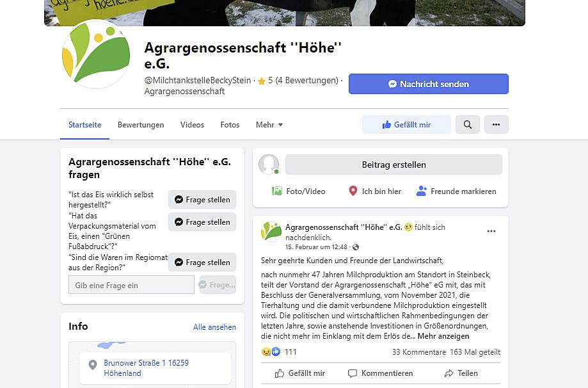588x388 pixels.
Task: Switch to the Bewertungen tab
Action: [x=141, y=125]
